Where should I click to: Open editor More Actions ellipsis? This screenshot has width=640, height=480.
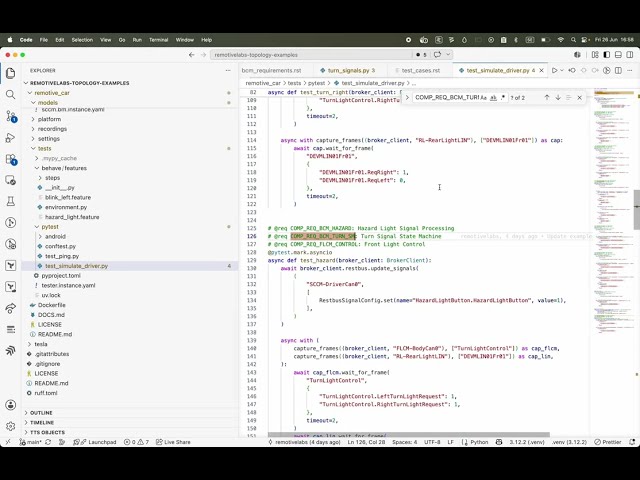coord(630,71)
